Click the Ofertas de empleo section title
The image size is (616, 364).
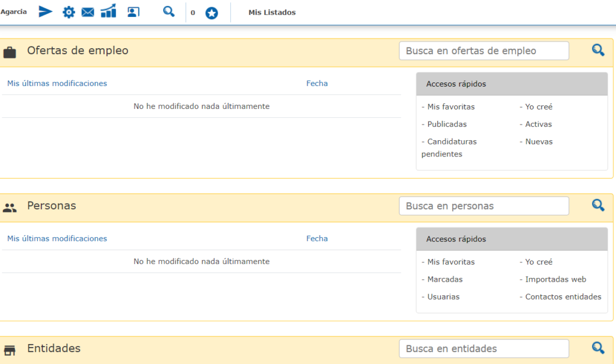tap(78, 51)
